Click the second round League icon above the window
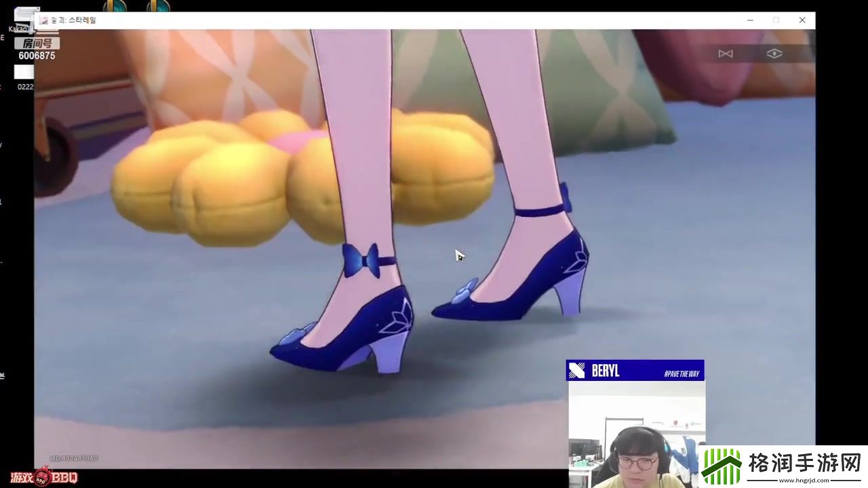 pos(158,6)
